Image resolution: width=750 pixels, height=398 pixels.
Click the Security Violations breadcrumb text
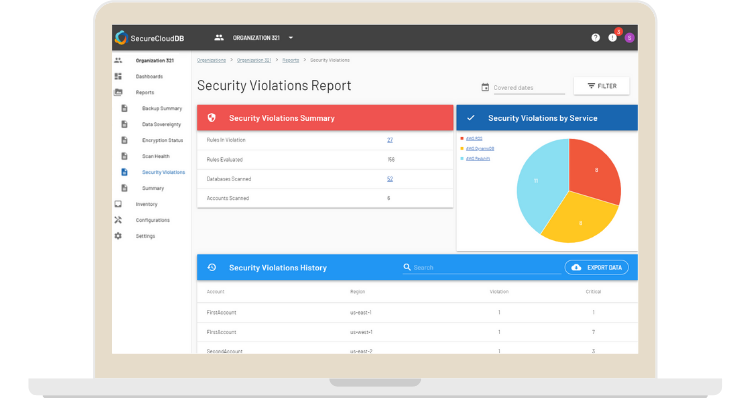pos(330,60)
